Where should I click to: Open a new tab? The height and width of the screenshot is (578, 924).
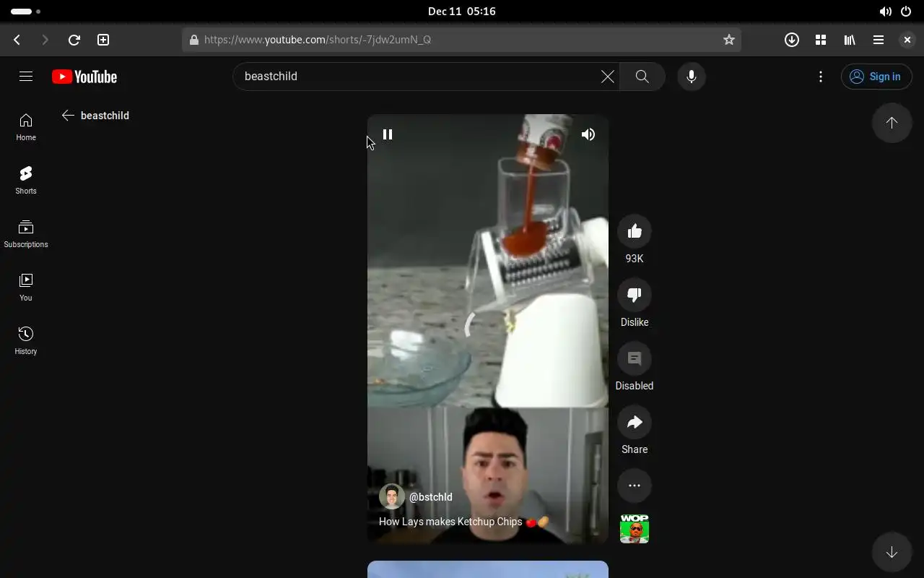point(103,40)
